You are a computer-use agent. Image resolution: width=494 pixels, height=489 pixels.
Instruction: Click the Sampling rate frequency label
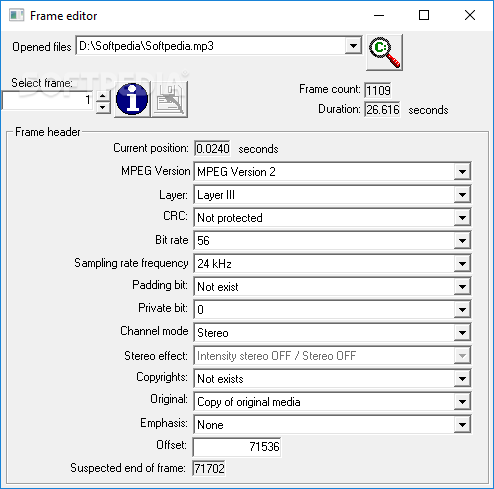(131, 263)
